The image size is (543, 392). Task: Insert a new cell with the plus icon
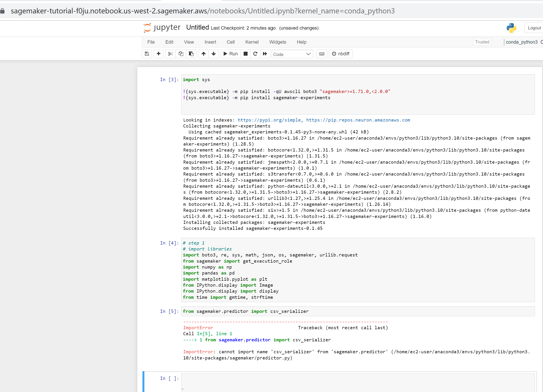158,54
